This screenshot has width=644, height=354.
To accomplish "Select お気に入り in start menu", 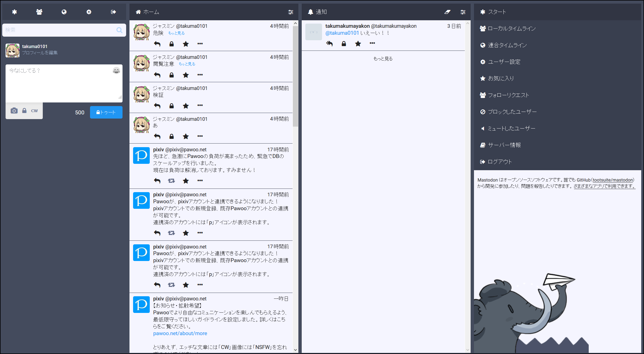I will tap(501, 79).
